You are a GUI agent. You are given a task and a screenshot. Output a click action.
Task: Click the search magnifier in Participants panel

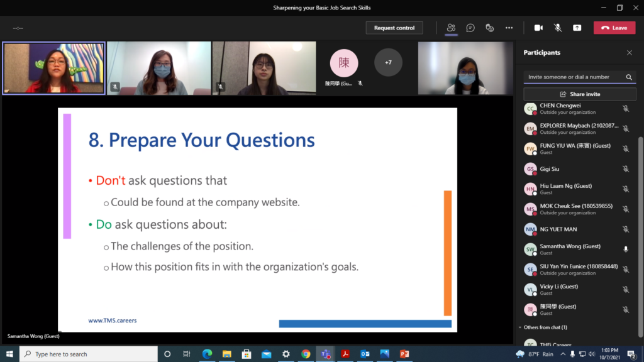(x=629, y=77)
